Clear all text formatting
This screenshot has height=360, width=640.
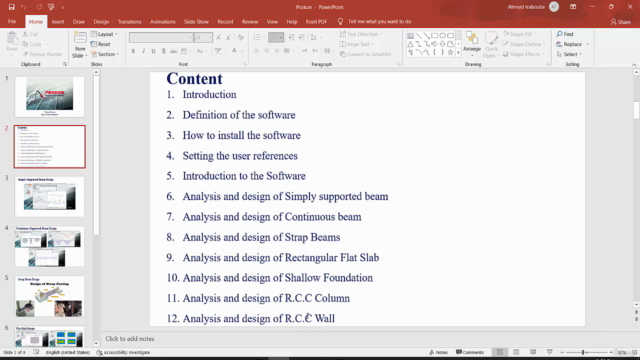241,38
